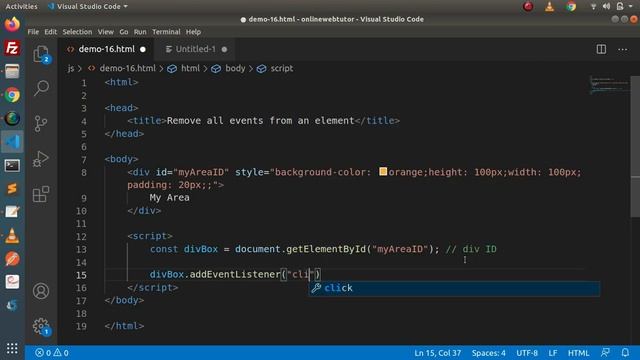Open the Go menu
The image size is (640, 360).
click(124, 32)
